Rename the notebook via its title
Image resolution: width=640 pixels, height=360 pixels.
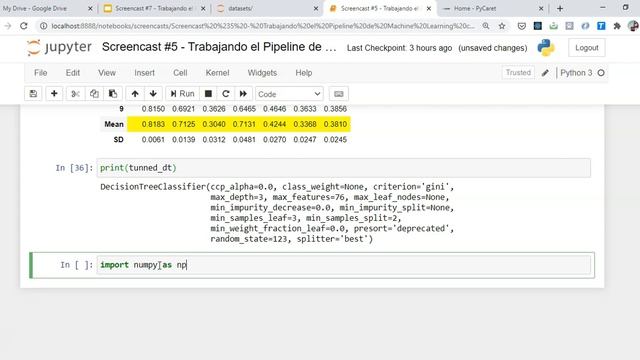219,47
